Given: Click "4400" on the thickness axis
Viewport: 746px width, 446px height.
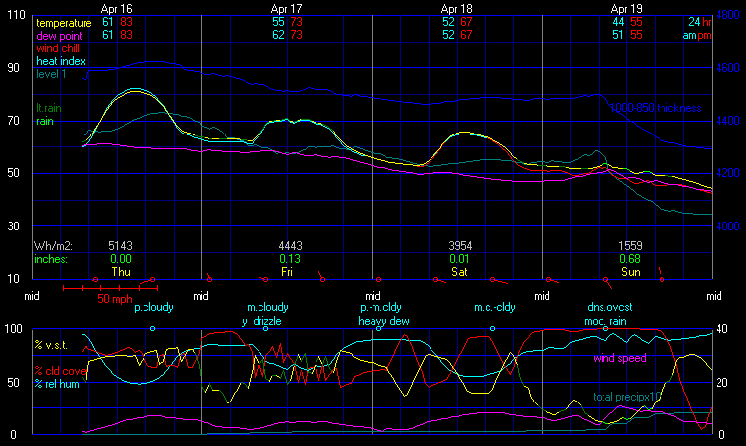Looking at the screenshot, I should point(728,121).
